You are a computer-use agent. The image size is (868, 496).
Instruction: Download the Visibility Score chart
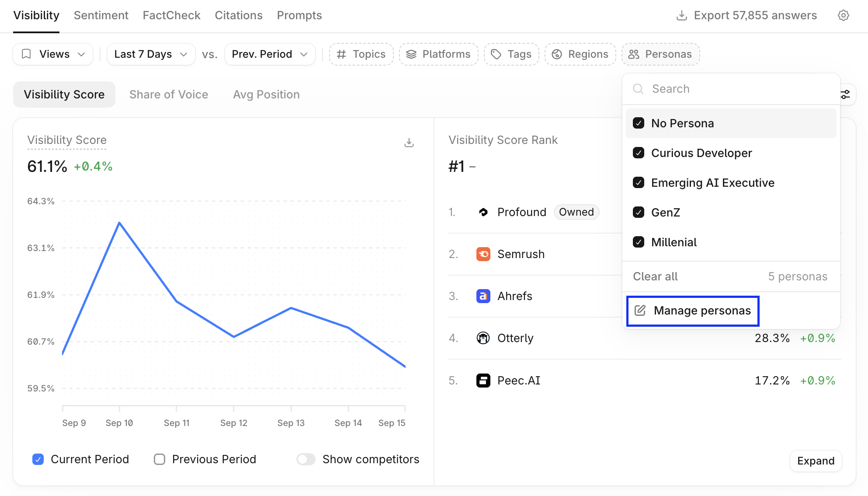pos(409,143)
